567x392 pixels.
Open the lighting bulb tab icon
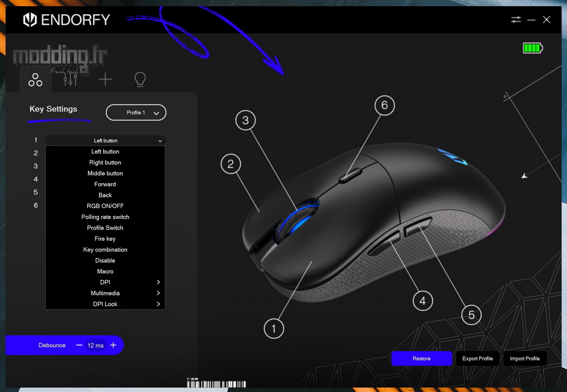click(x=140, y=80)
